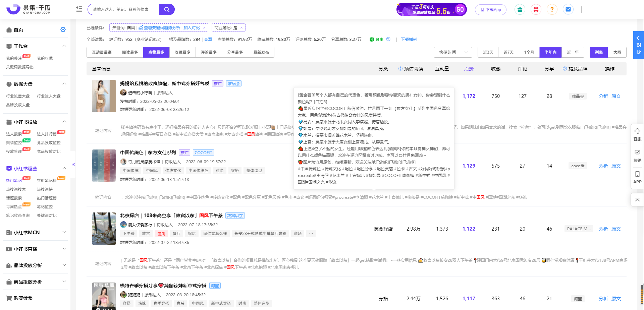The width and height of the screenshot is (644, 310).
Task: Click the scroll-to-top arrow icon
Action: pos(637,200)
